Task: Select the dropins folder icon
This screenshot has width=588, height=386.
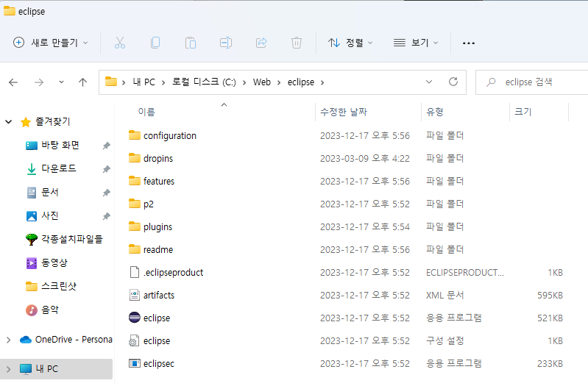Action: [134, 158]
